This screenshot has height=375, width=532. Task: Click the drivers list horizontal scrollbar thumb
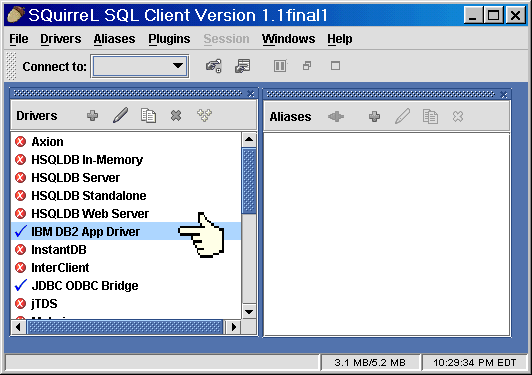point(125,327)
